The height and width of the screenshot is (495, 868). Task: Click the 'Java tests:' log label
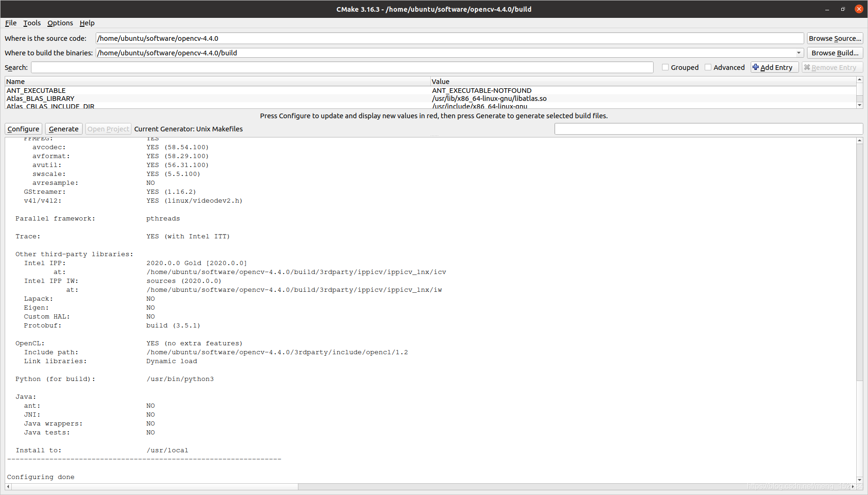(x=47, y=433)
